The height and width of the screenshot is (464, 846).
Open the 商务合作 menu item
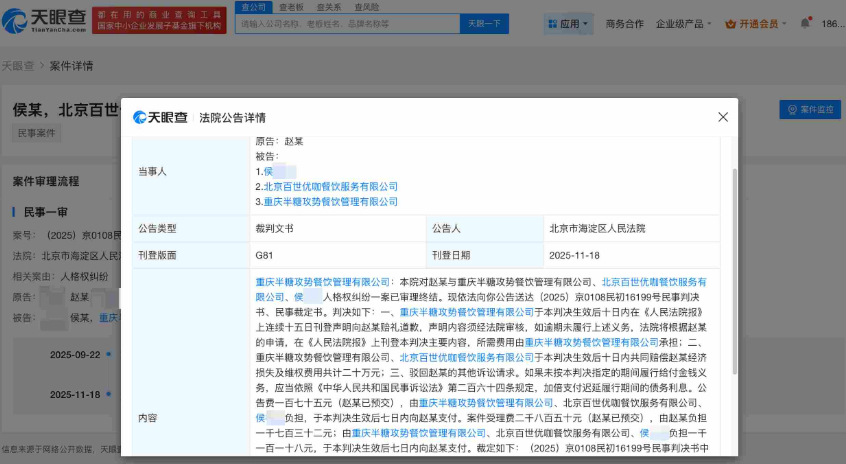625,23
